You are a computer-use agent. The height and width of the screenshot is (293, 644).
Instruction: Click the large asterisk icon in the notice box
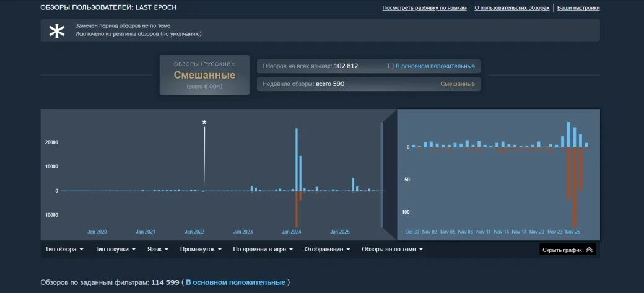(x=57, y=31)
